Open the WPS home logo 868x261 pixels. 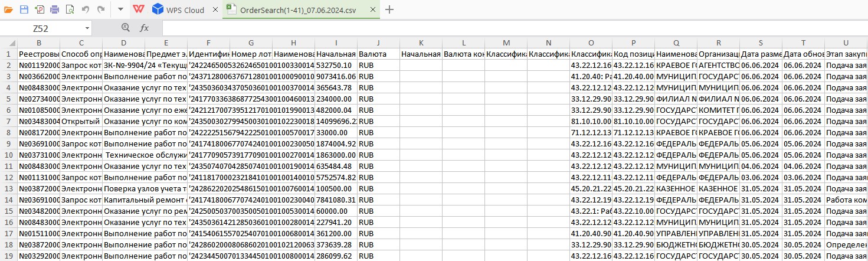coord(138,9)
